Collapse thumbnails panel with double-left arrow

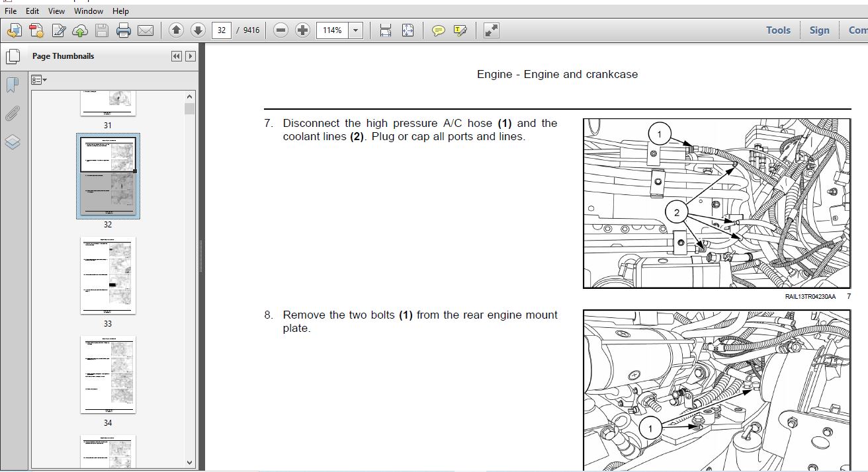click(176, 56)
